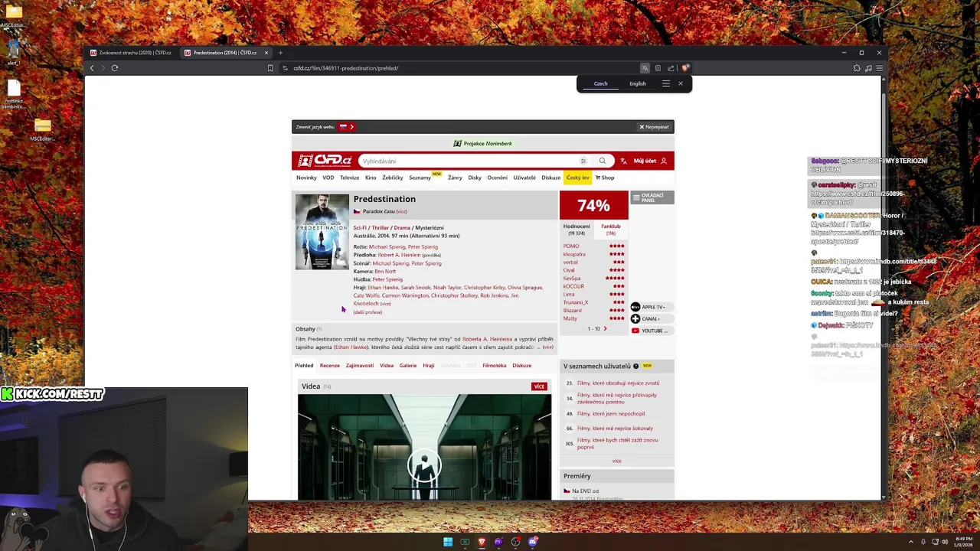Image resolution: width=980 pixels, height=551 pixels.
Task: Click help icon beside V seznamech uživatelů
Action: pos(636,366)
